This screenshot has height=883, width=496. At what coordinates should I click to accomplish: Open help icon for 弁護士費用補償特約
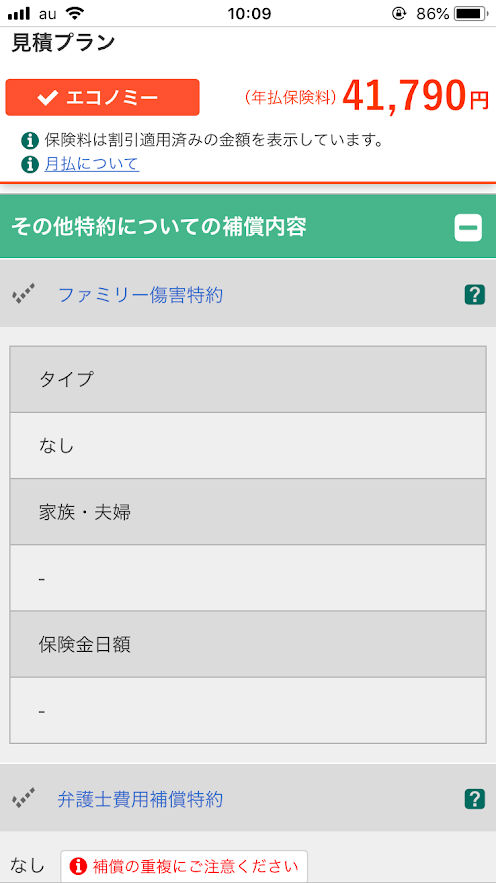click(475, 799)
